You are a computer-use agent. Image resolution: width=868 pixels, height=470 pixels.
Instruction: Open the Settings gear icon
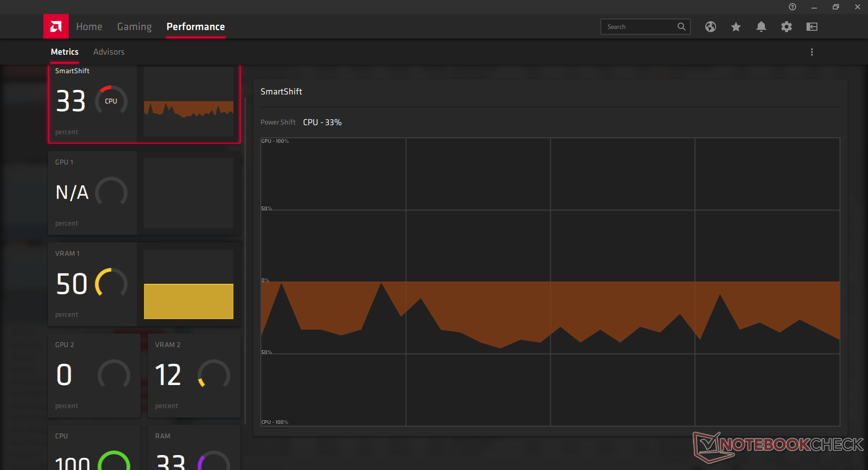pos(787,27)
